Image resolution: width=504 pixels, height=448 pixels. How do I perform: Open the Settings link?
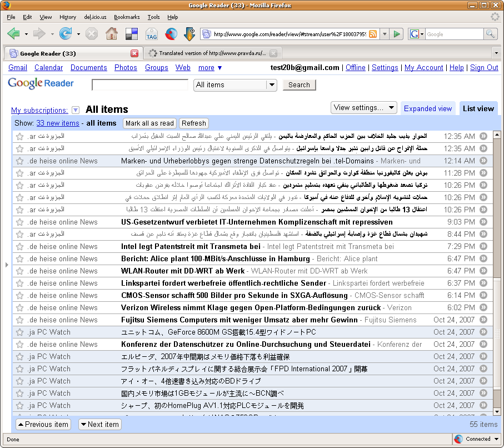(385, 68)
